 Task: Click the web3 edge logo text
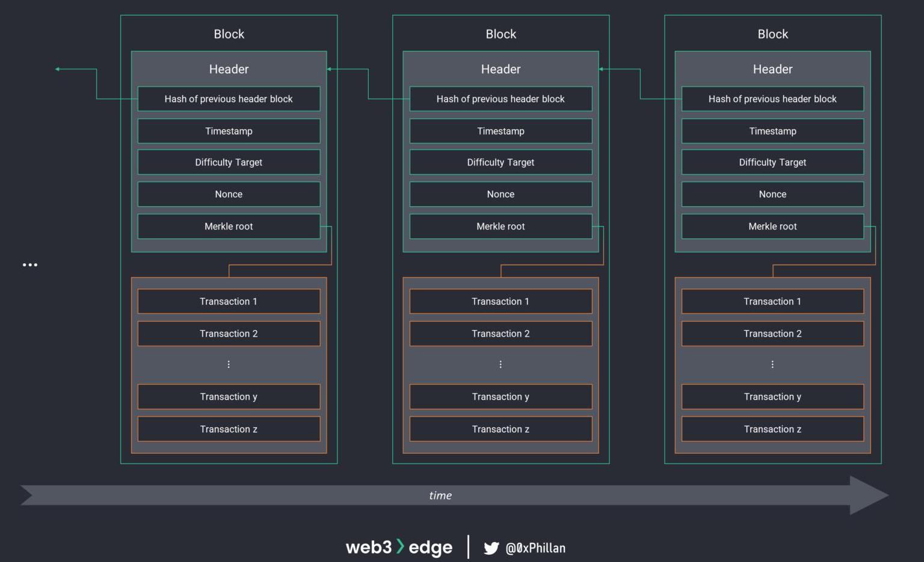coord(399,547)
